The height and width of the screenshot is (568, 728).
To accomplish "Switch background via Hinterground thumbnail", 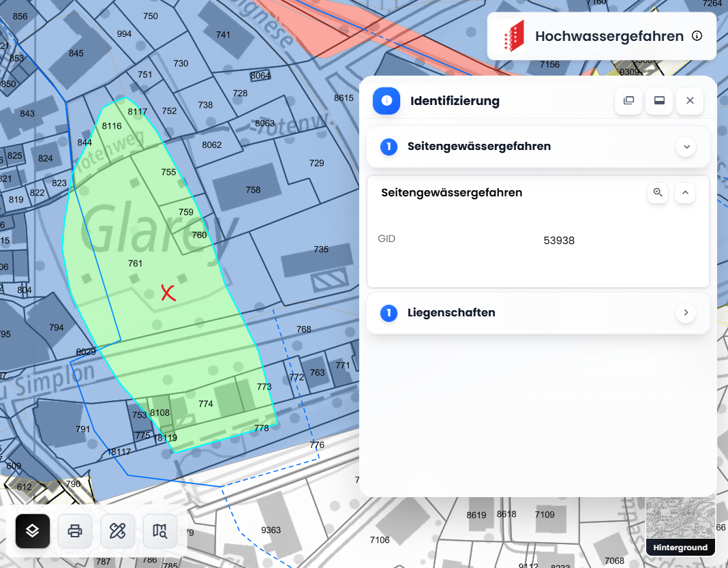I will (x=680, y=526).
